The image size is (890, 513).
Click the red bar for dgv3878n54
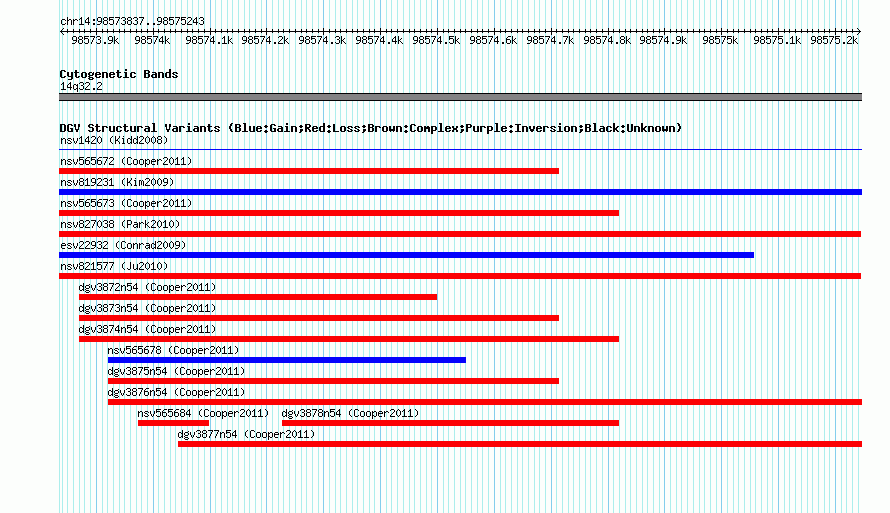click(451, 423)
